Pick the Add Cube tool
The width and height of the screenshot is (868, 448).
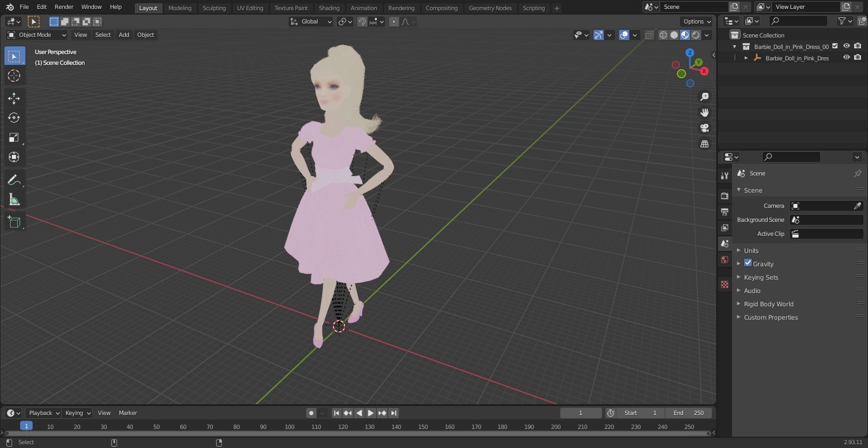coord(14,222)
